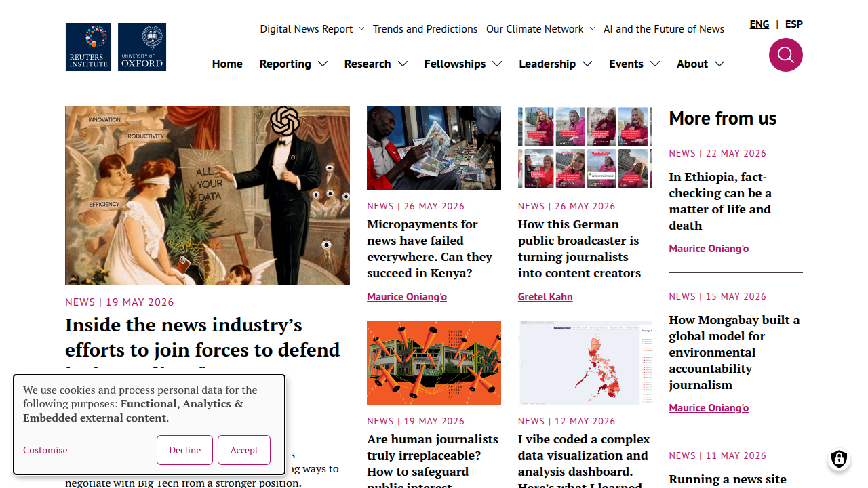Expand the Our Climate Network chevron
868x488 pixels.
pyautogui.click(x=592, y=29)
